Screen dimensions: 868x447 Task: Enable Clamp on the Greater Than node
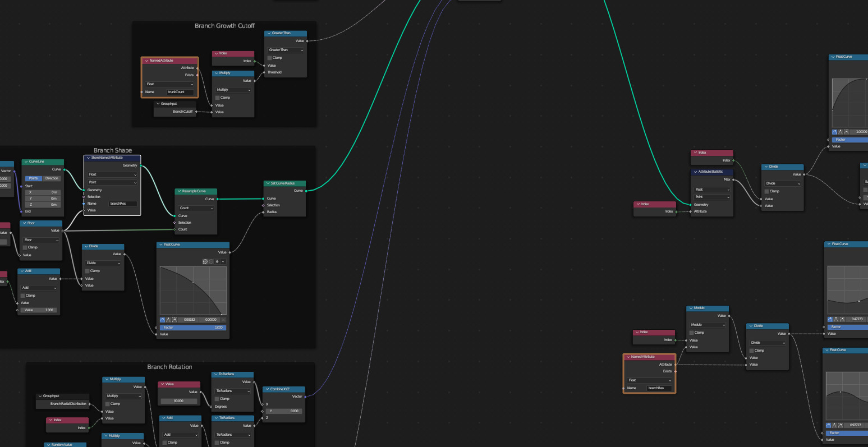coord(270,58)
